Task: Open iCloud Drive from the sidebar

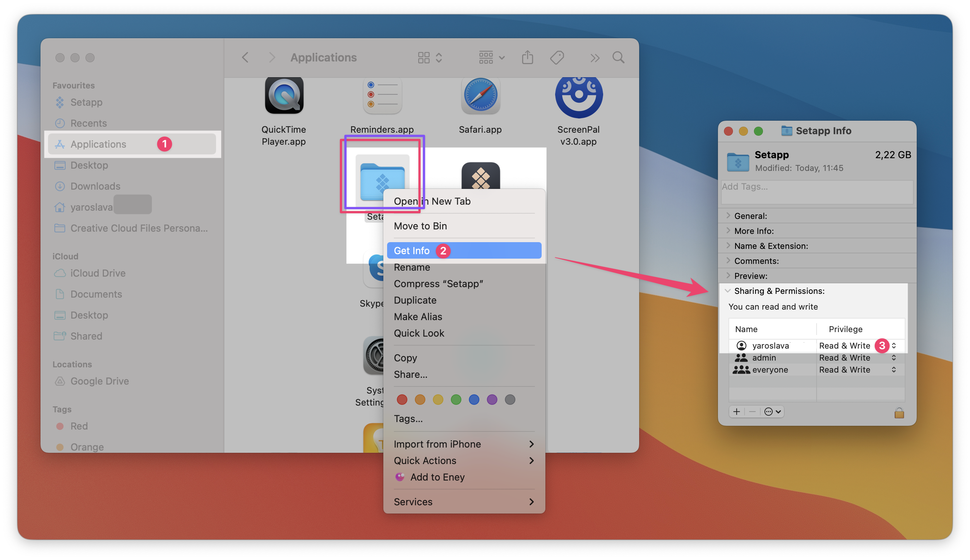Action: (x=96, y=273)
